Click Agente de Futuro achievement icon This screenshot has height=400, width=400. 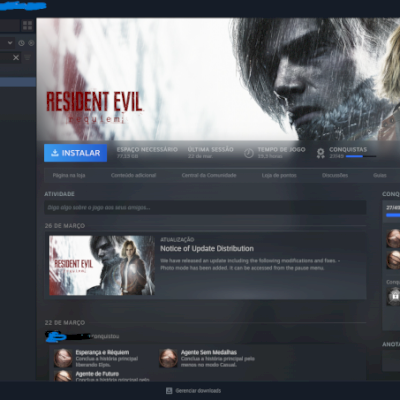click(x=63, y=376)
